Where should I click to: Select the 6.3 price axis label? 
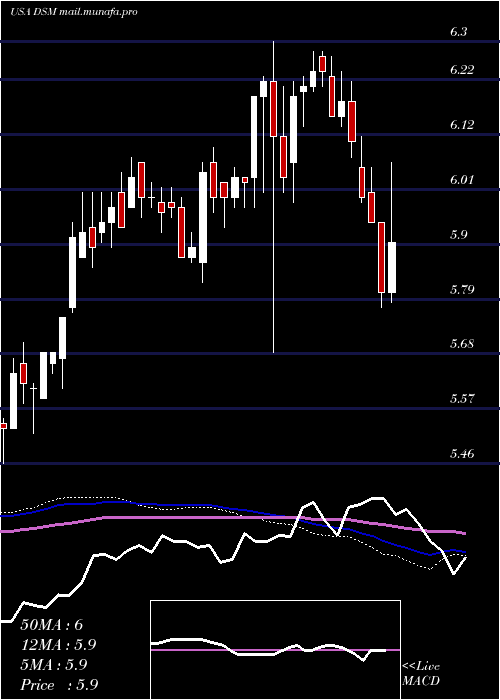click(x=458, y=32)
